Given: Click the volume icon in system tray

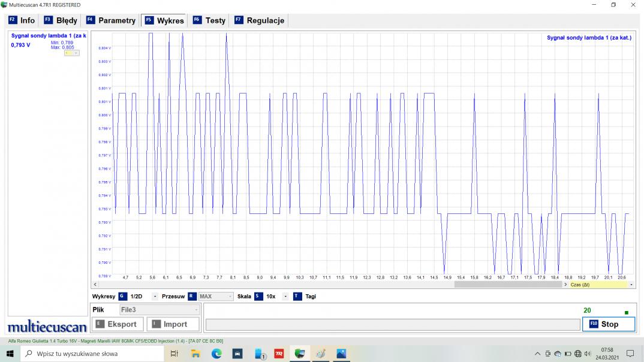Looking at the screenshot, I should (x=587, y=354).
